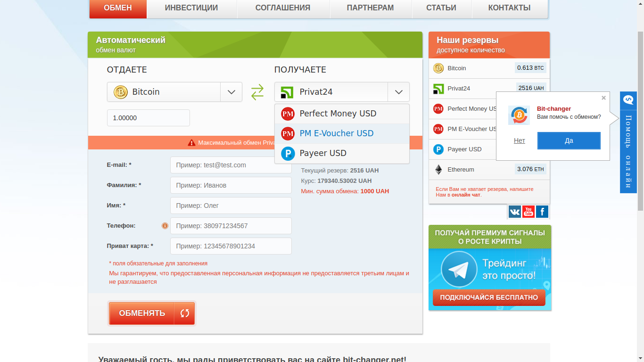Focus the E-mail input field

pos(231,165)
